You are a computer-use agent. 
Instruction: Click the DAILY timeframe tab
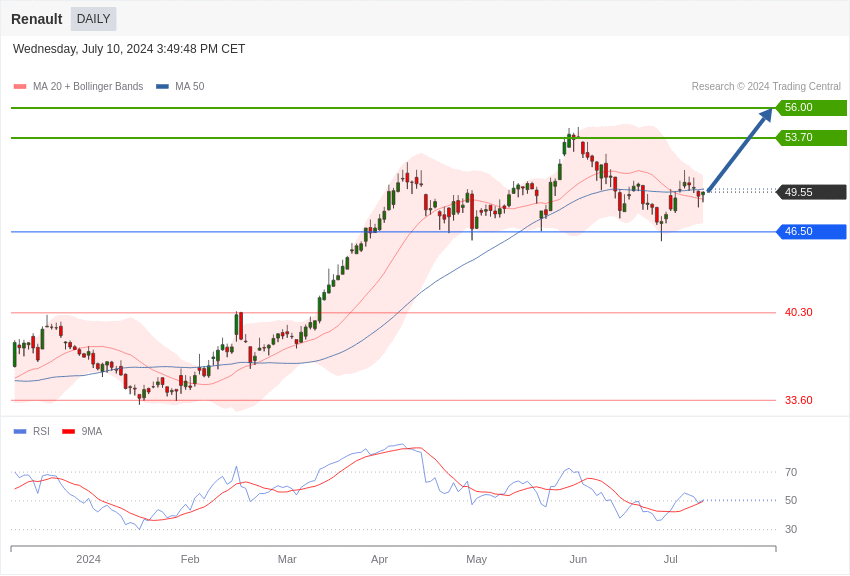tap(93, 19)
